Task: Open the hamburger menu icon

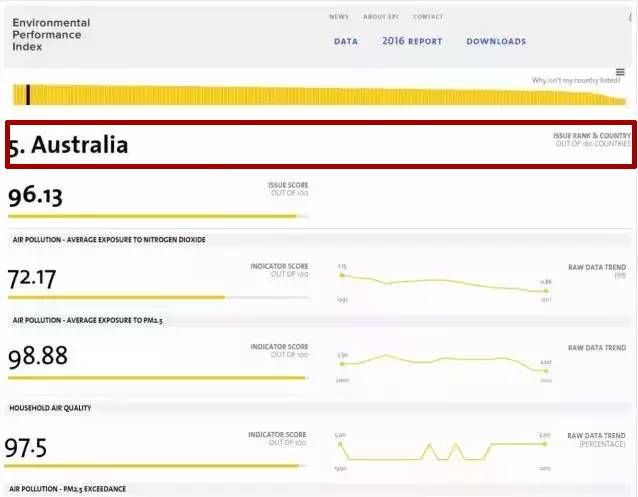Action: (620, 72)
